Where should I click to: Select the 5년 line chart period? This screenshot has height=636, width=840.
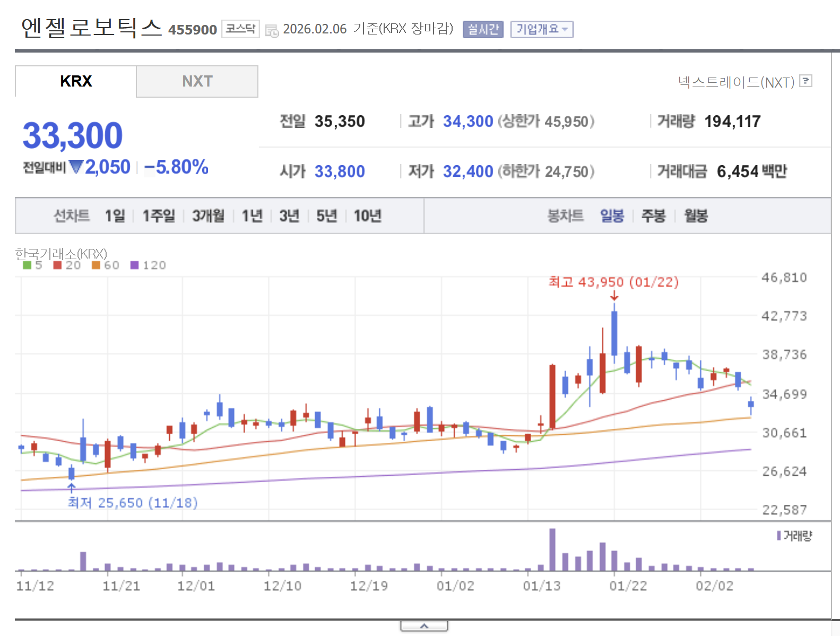click(326, 216)
